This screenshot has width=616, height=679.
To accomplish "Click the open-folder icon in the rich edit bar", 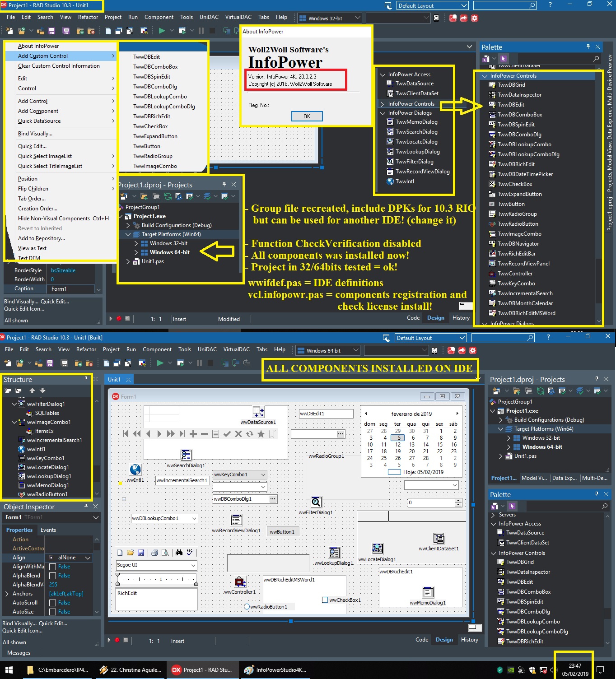I will pos(131,553).
